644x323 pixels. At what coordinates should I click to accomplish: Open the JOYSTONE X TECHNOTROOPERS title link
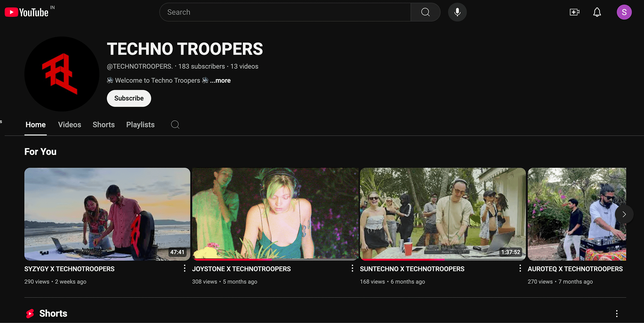241,269
